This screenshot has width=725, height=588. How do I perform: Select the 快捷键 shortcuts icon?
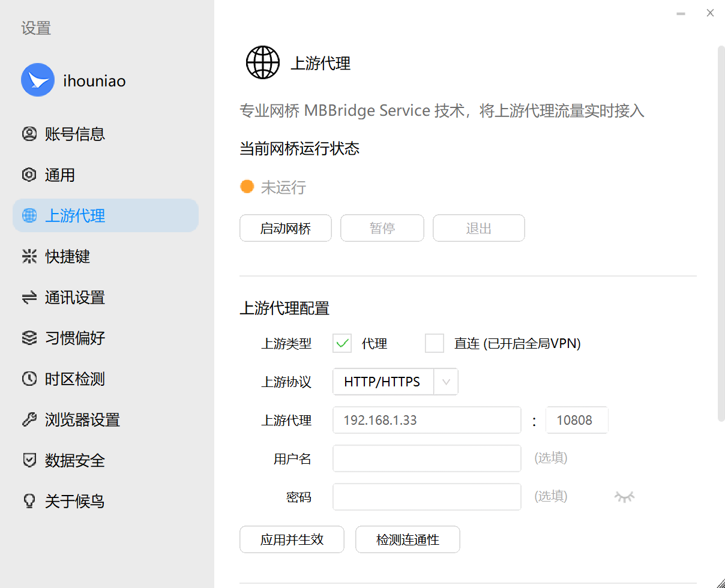click(29, 256)
